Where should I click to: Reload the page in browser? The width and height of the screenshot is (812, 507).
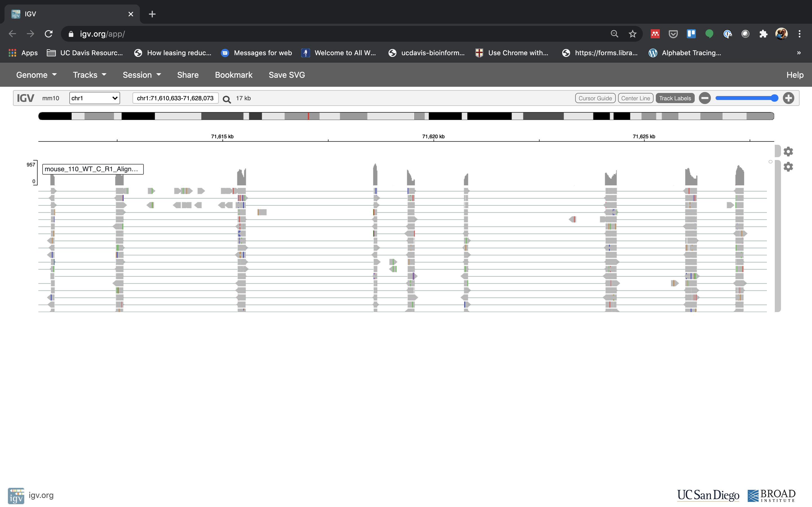click(49, 34)
